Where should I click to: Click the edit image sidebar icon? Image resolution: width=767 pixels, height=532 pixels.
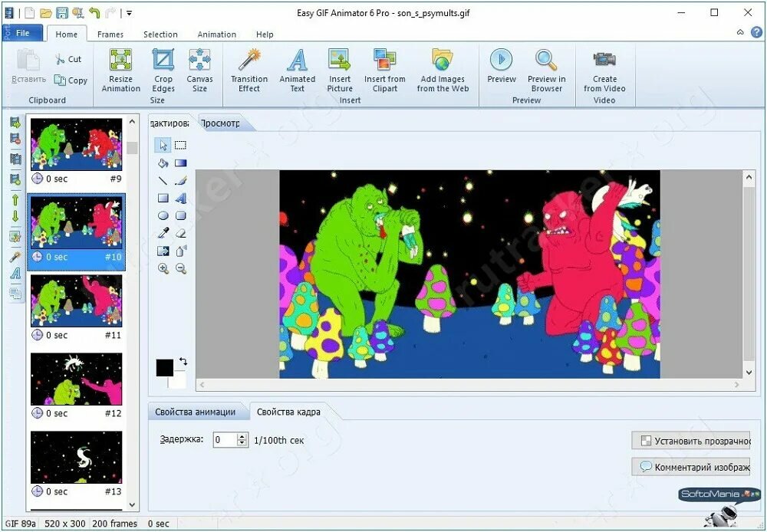(x=15, y=237)
